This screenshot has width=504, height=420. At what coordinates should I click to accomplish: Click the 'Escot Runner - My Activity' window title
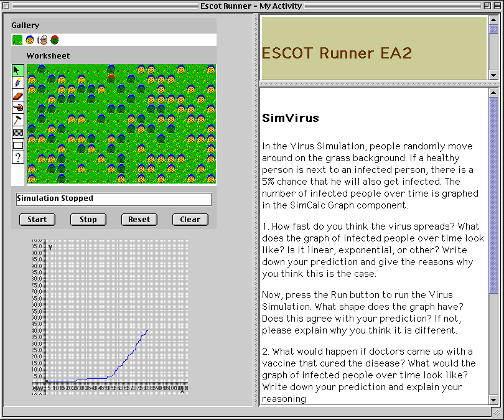(x=251, y=6)
